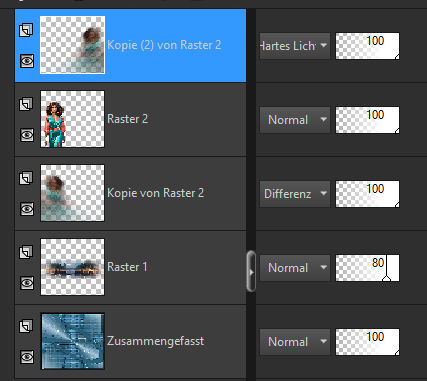Select the Kopie von Raster 2 thumbnail
Screen dimensions: 427x381
pos(72,193)
